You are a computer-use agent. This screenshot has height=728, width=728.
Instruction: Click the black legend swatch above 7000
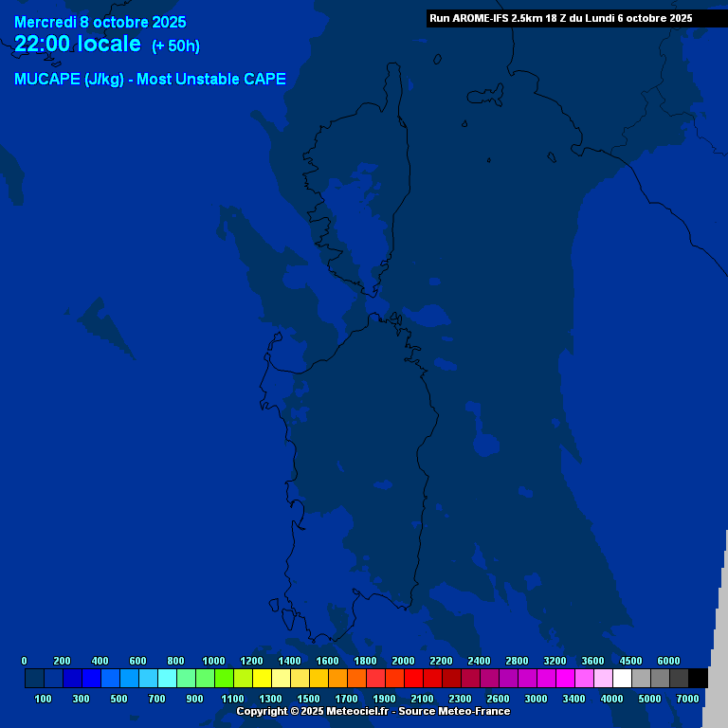(x=698, y=678)
